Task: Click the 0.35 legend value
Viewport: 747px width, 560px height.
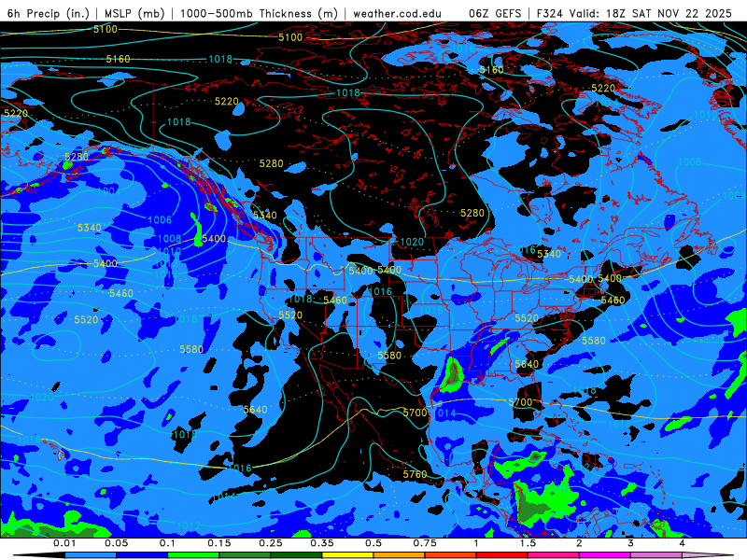Action: (322, 543)
